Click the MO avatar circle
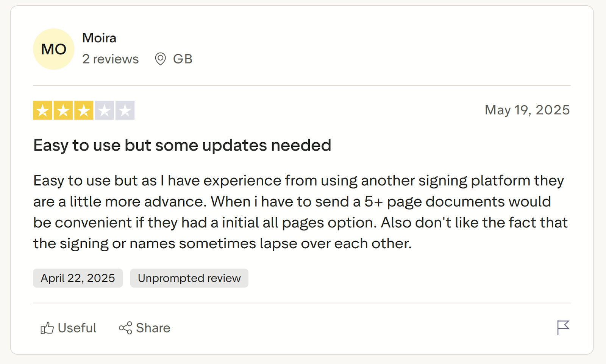Screen dimensions: 606x364 [54, 49]
